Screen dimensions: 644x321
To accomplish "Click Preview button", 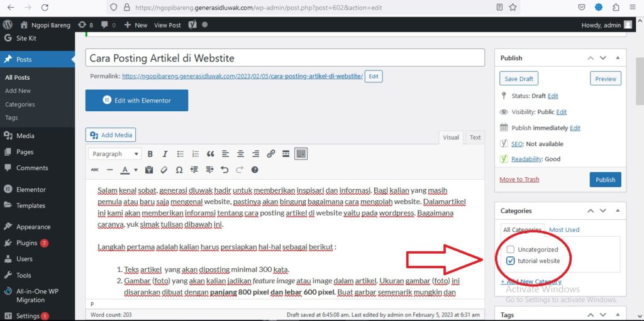I will [x=606, y=79].
